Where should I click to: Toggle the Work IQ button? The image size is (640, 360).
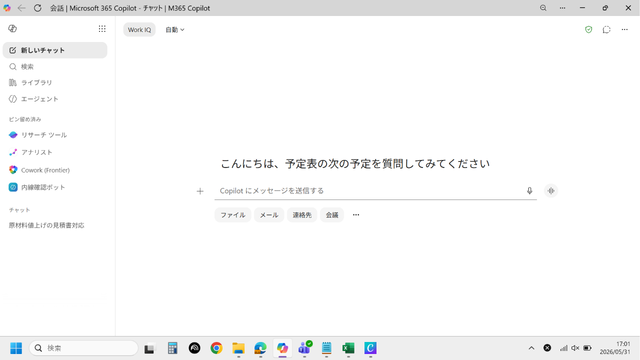pos(139,29)
